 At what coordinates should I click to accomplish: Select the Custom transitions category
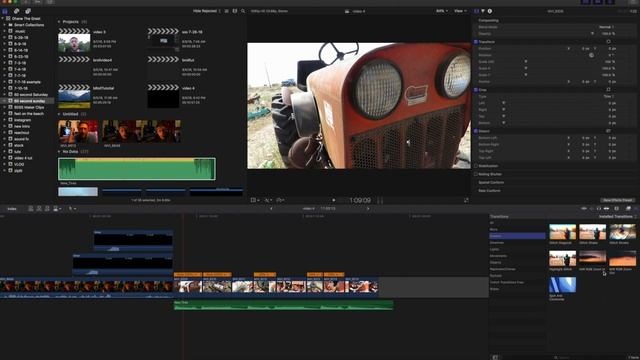(517, 236)
